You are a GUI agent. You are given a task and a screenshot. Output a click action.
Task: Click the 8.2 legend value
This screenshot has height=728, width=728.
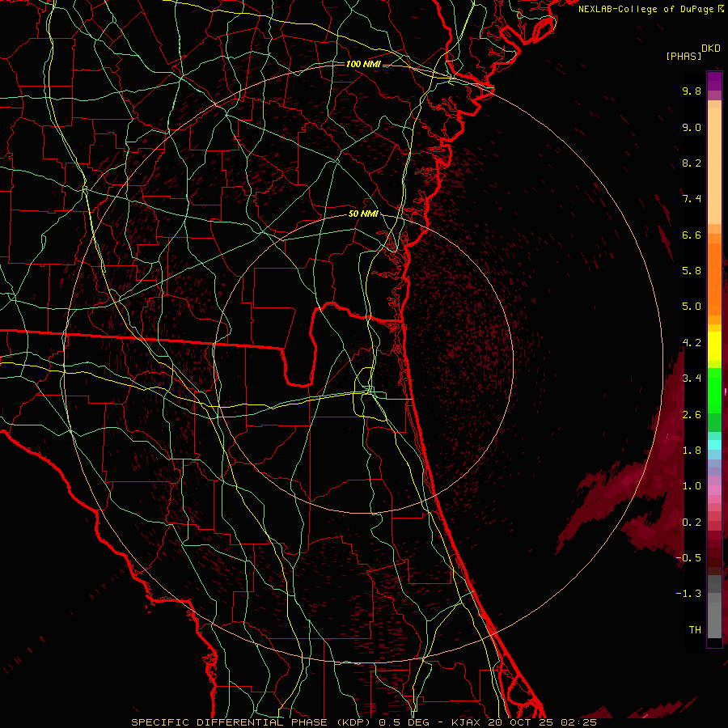(x=692, y=163)
